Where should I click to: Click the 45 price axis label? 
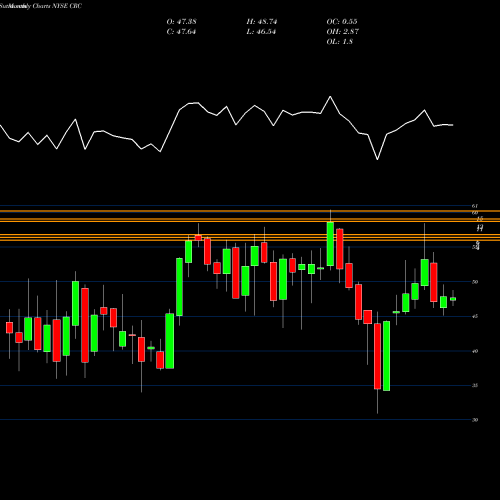click(475, 316)
